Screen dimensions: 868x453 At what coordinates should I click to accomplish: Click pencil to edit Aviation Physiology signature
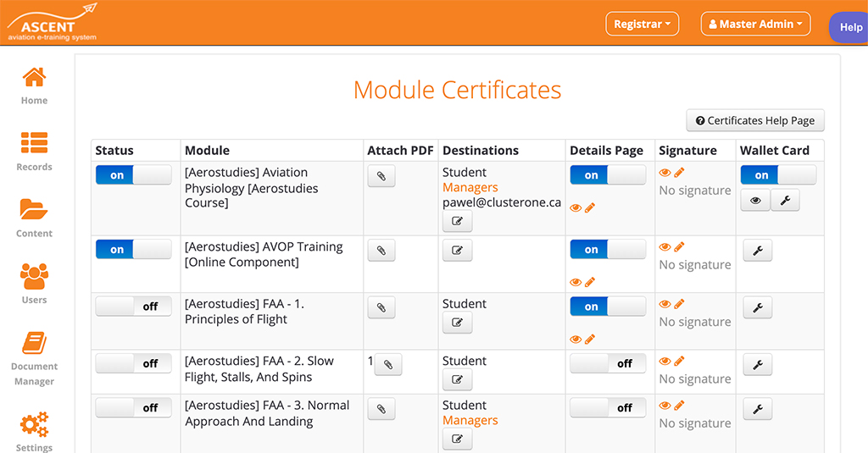coord(679,173)
